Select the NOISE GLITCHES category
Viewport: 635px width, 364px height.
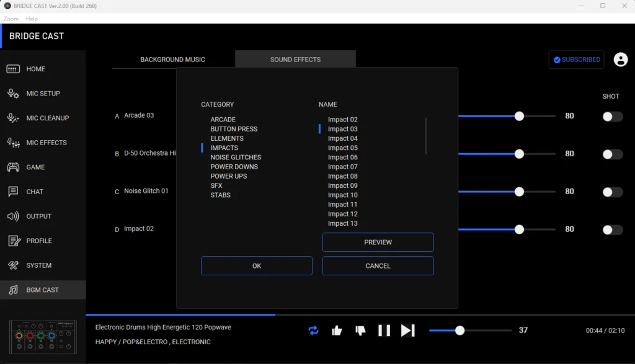pos(236,158)
